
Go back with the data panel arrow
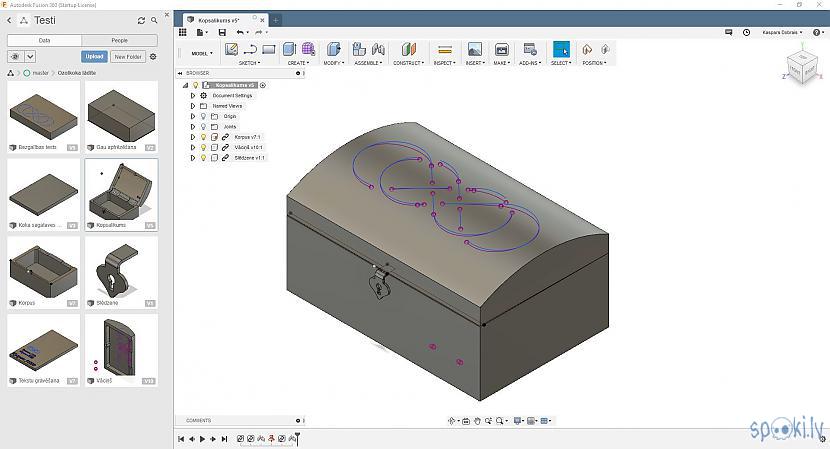tap(9, 20)
